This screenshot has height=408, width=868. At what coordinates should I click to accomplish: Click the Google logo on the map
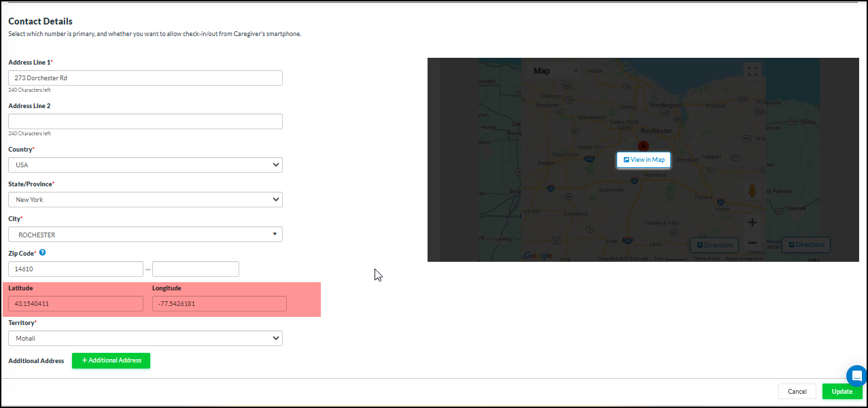538,255
